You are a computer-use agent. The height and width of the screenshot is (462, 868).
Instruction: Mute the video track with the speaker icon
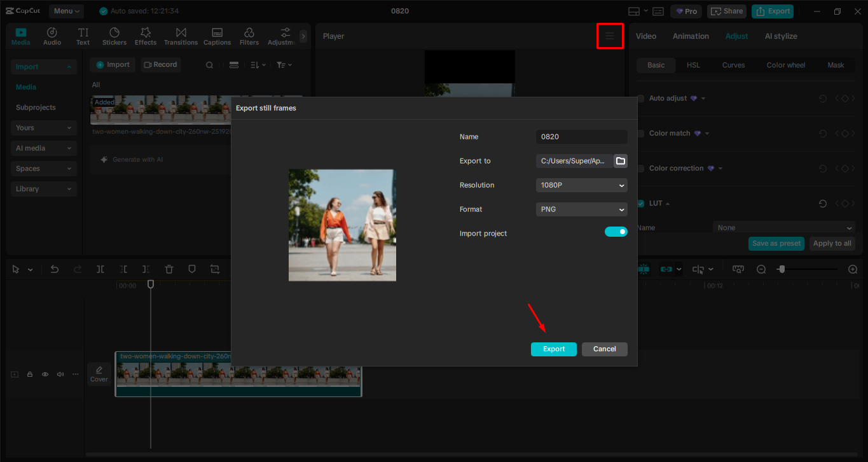point(60,374)
